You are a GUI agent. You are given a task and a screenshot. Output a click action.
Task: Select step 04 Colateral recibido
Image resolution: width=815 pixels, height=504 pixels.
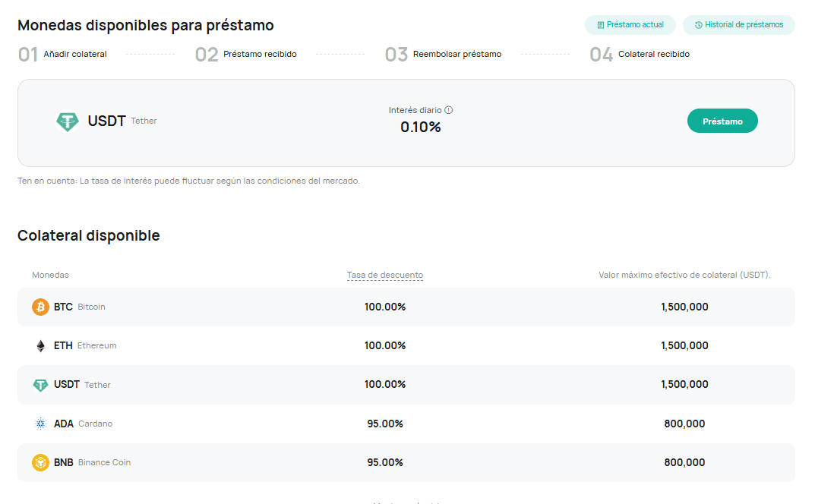click(x=640, y=54)
